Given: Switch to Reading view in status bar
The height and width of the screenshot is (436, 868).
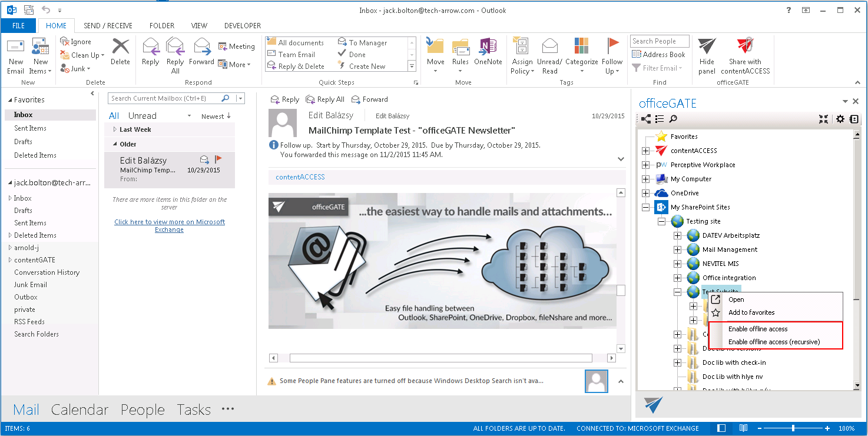Looking at the screenshot, I should pos(743,428).
